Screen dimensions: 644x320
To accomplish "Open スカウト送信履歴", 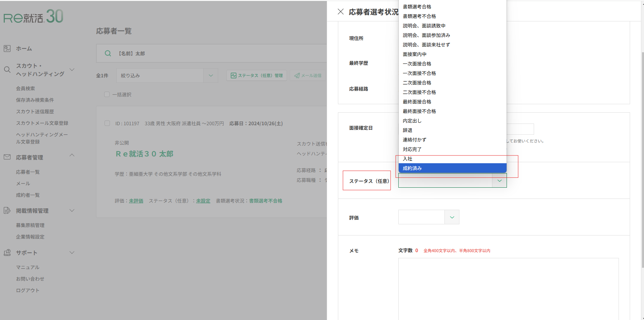I will 35,111.
